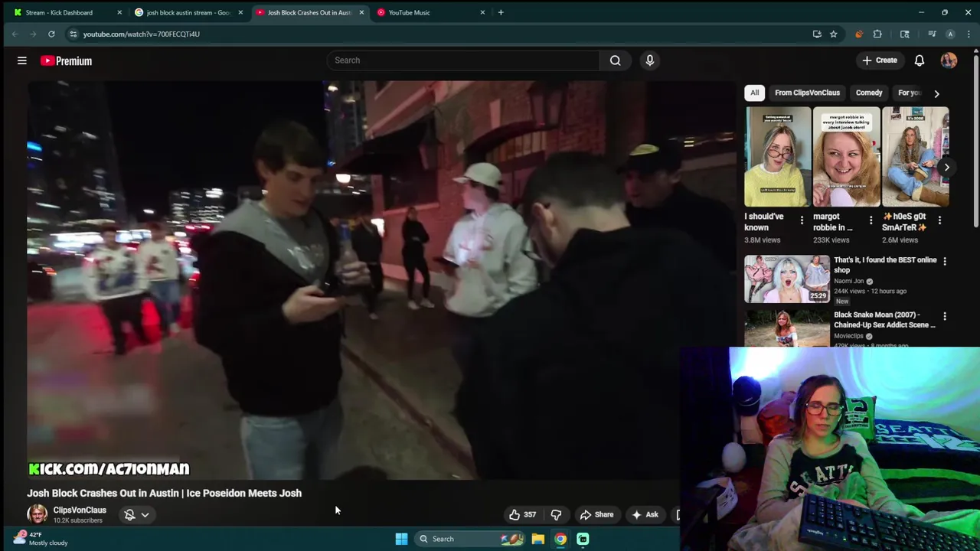Open the 'I should've known' Short
This screenshot has height=551, width=980.
[777, 157]
